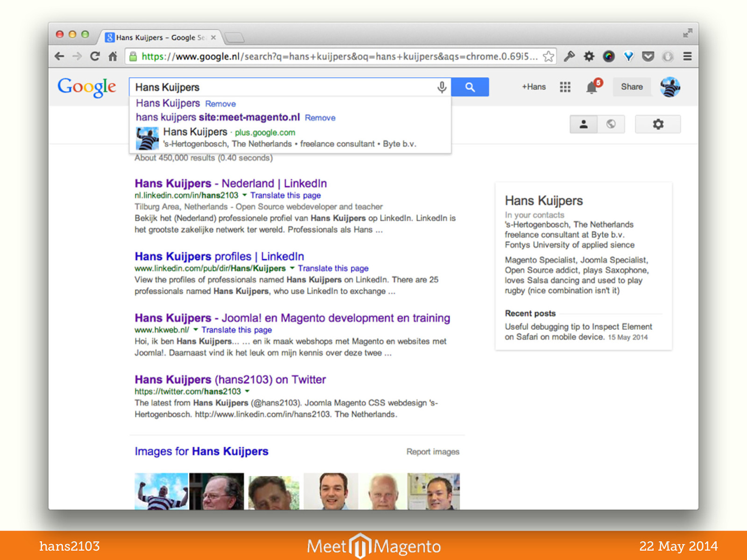Submit search with magnifier button
This screenshot has height=560, width=747.
[x=470, y=87]
